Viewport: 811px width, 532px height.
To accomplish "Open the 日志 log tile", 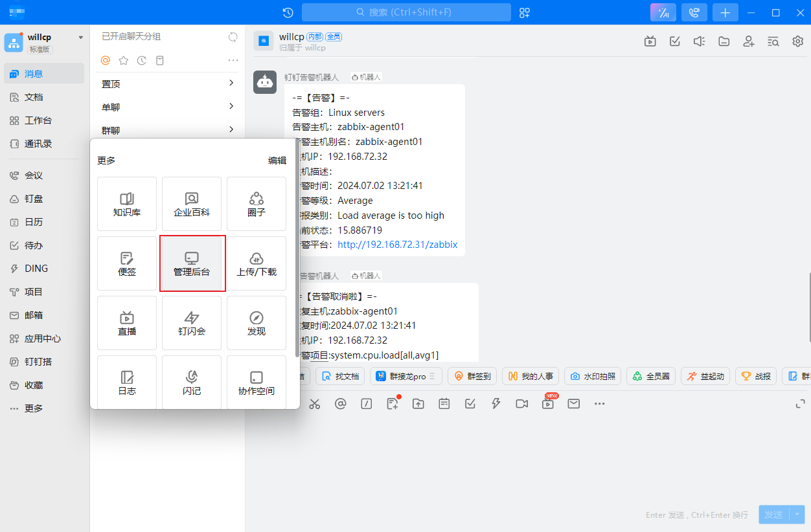I will coord(127,382).
